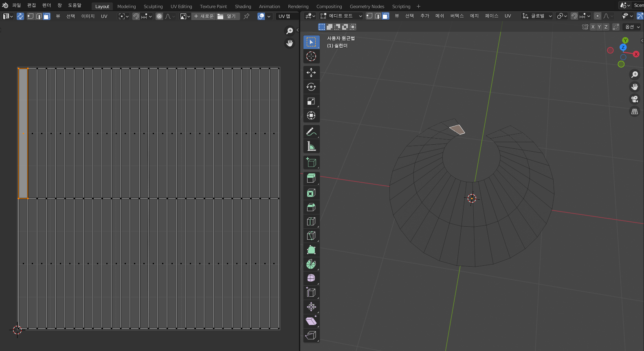Screen dimensions: 644x351
Task: Select the Rotate tool
Action: [x=311, y=87]
